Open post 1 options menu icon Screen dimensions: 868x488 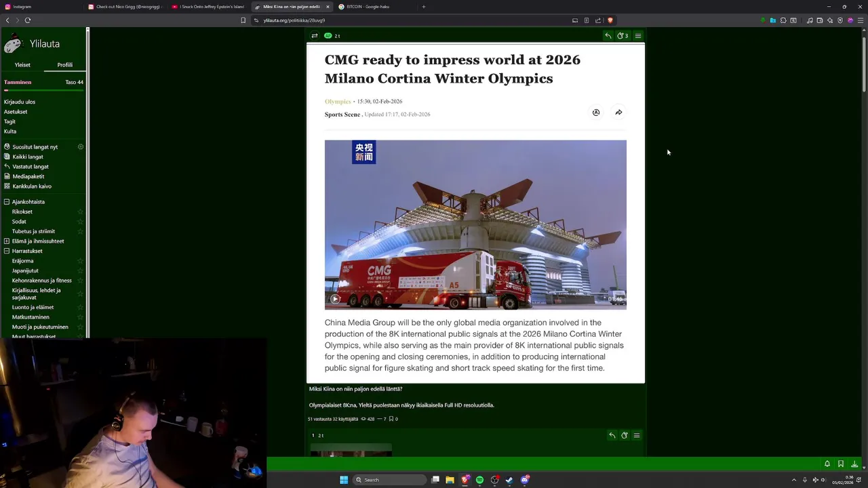pyautogui.click(x=637, y=436)
